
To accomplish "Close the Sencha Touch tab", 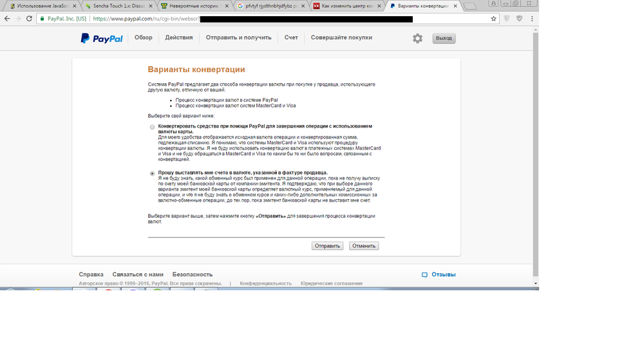I will coord(151,6).
